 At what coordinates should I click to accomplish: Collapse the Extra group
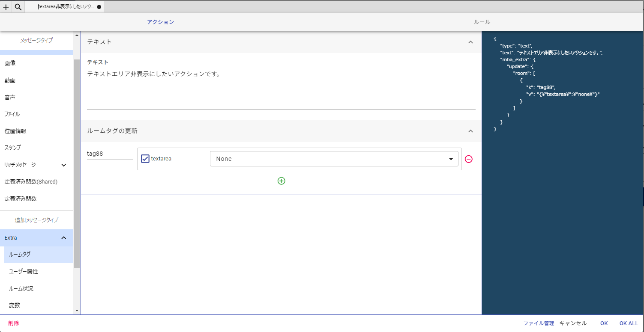(x=64, y=238)
